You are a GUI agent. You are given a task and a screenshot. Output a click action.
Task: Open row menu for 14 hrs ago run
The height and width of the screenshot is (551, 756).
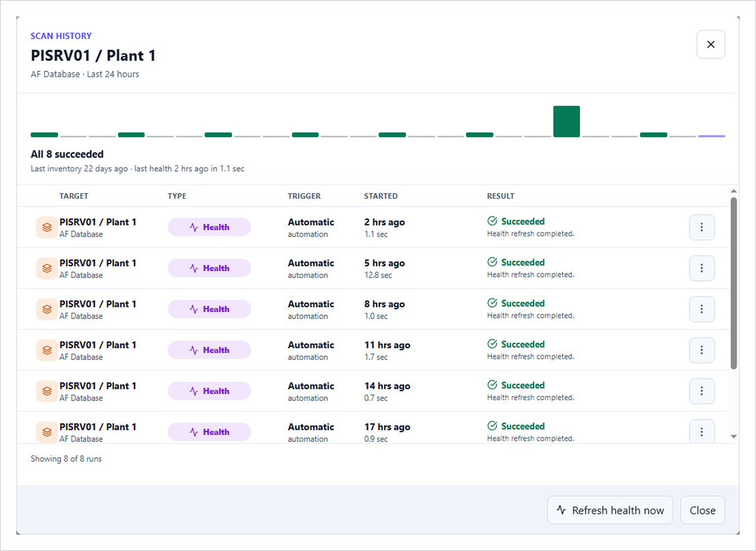click(x=701, y=391)
